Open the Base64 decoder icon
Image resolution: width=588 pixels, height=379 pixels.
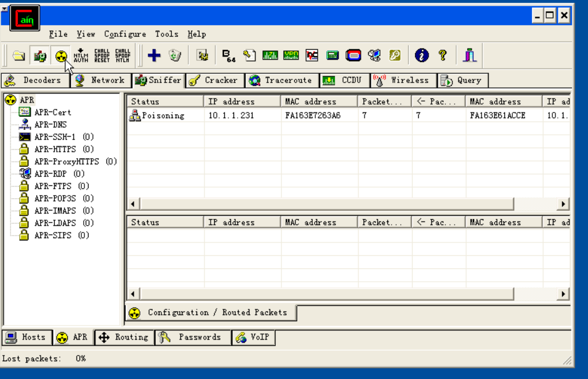click(x=228, y=55)
